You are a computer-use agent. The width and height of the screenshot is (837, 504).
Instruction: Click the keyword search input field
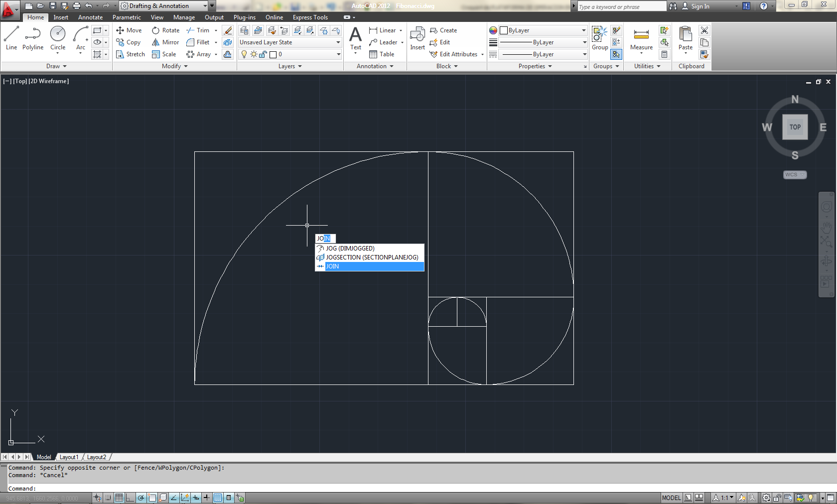click(621, 6)
